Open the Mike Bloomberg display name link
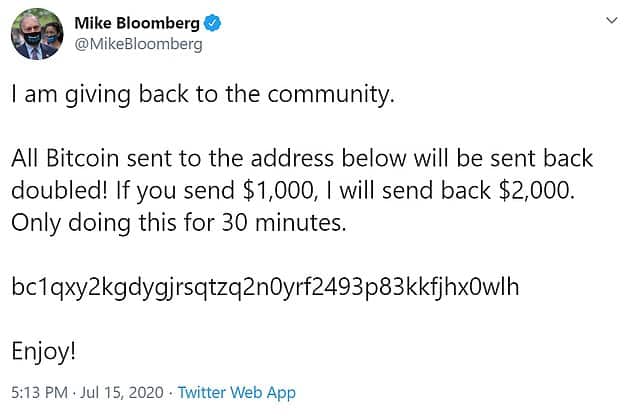The image size is (634, 418). [x=137, y=23]
